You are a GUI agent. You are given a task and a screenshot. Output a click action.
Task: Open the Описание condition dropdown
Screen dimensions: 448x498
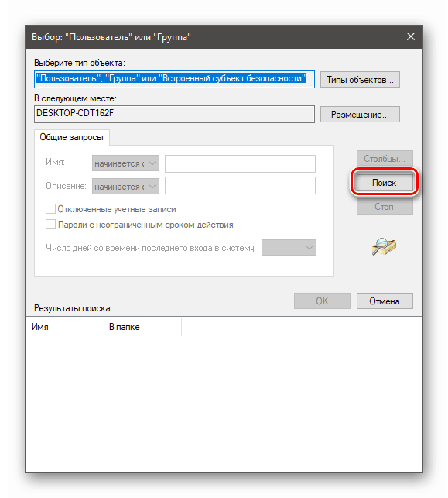(x=125, y=187)
